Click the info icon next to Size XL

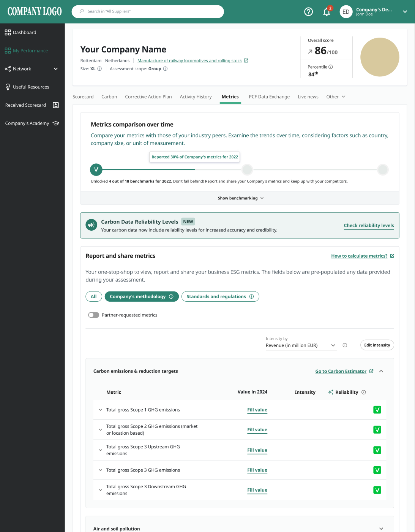coord(99,69)
